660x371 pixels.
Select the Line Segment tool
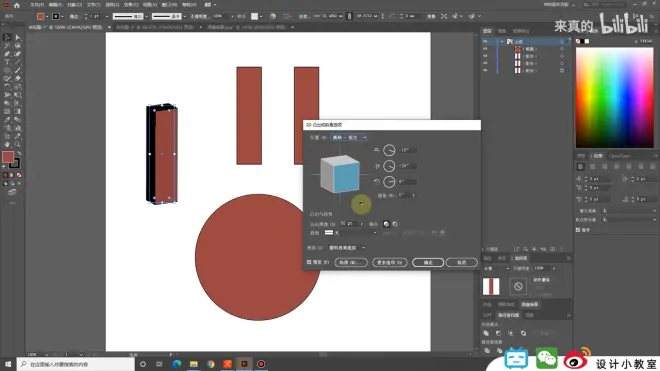18,62
